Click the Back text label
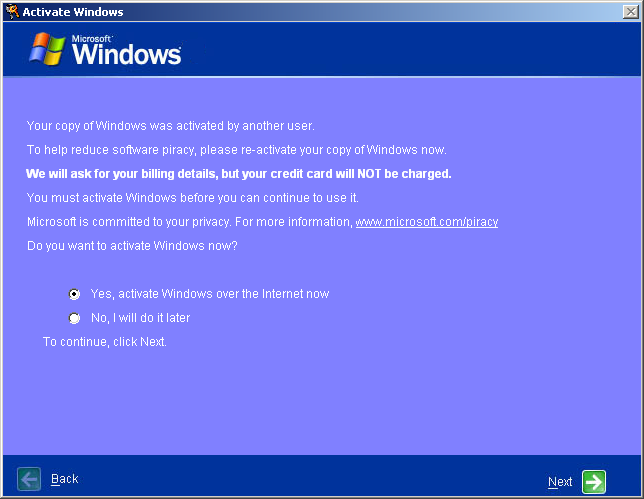The image size is (644, 499). [64, 479]
